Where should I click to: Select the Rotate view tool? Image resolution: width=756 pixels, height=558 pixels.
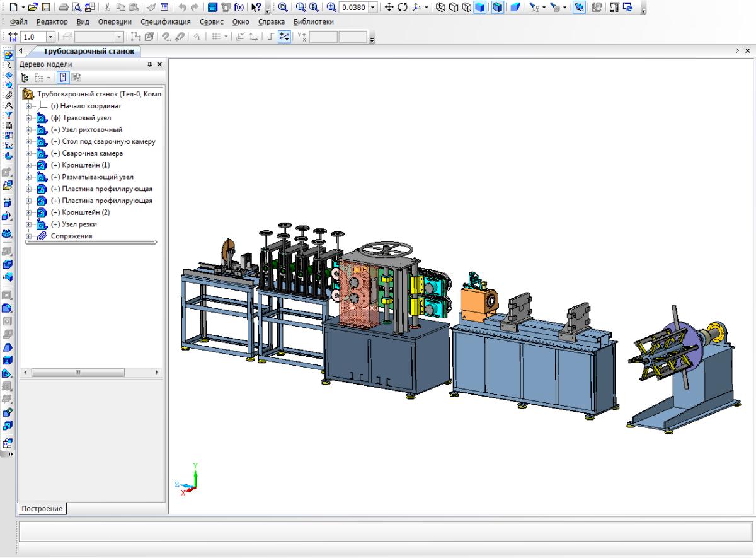[403, 8]
